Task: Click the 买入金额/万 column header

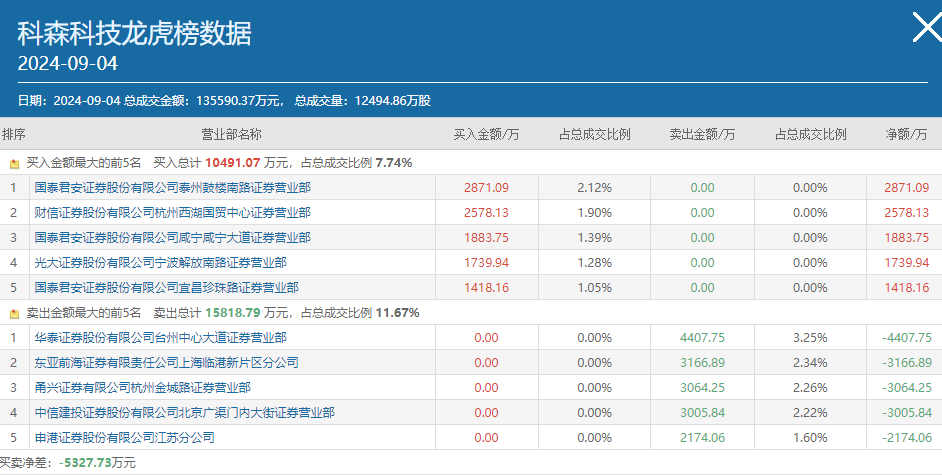Action: [x=486, y=134]
